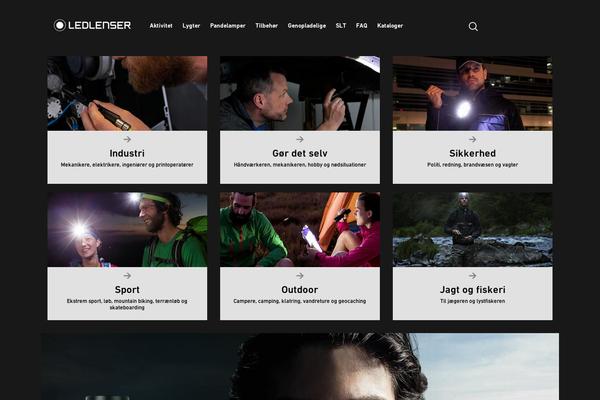600x400 pixels.
Task: Click the arrow icon above Sport
Action: click(x=127, y=276)
